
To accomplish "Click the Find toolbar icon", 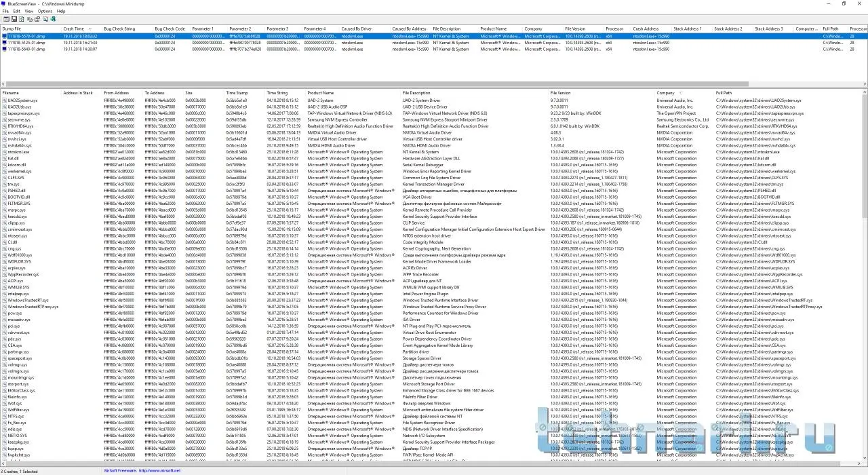I will click(45, 19).
